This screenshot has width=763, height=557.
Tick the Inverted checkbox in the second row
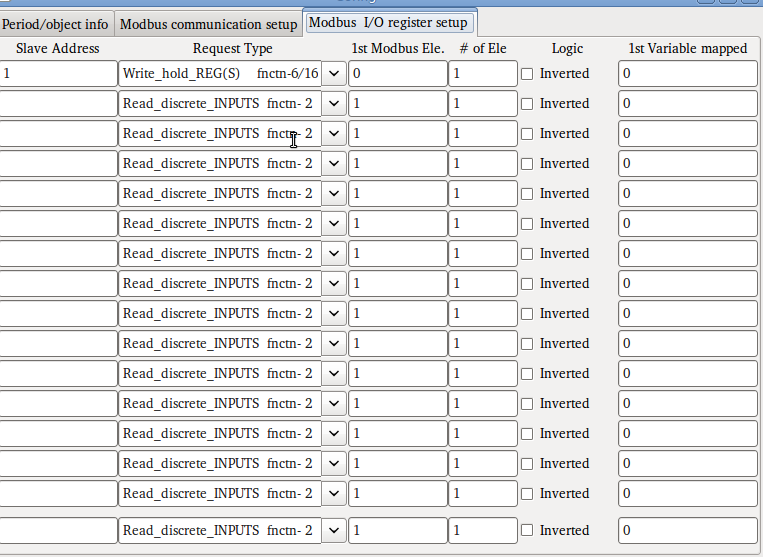(527, 104)
